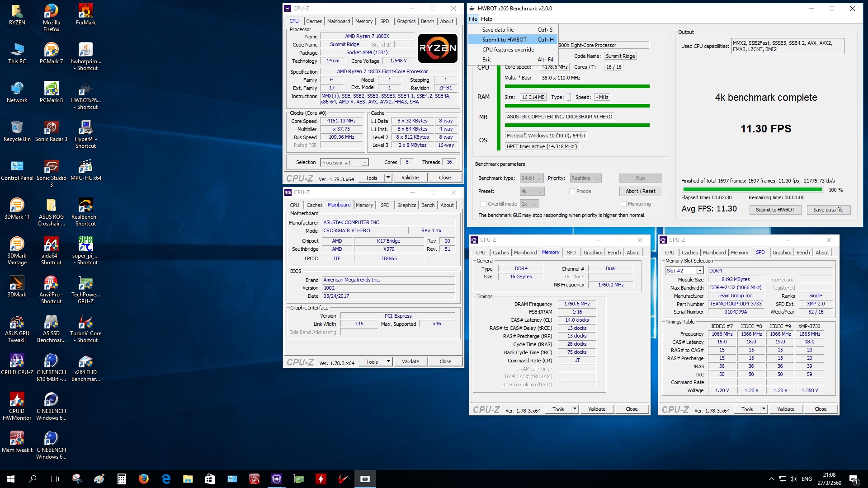
Task: Open CPUID HWMonitor icon
Action: [17, 406]
